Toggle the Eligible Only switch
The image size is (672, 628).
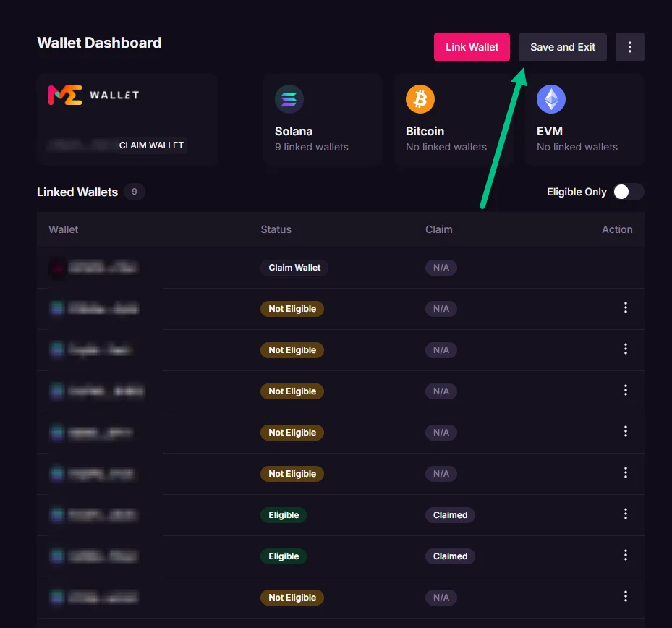pyautogui.click(x=629, y=192)
